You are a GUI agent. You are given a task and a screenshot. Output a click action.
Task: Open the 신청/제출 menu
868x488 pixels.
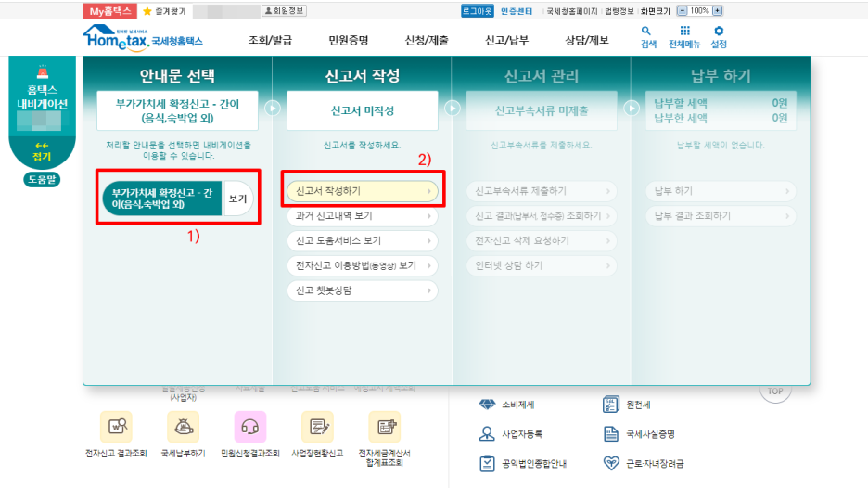(x=427, y=40)
